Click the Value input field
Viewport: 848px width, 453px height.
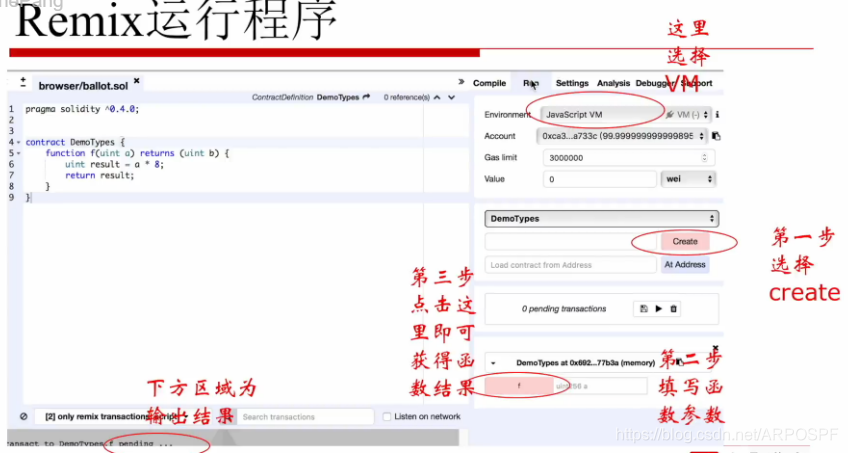(599, 179)
